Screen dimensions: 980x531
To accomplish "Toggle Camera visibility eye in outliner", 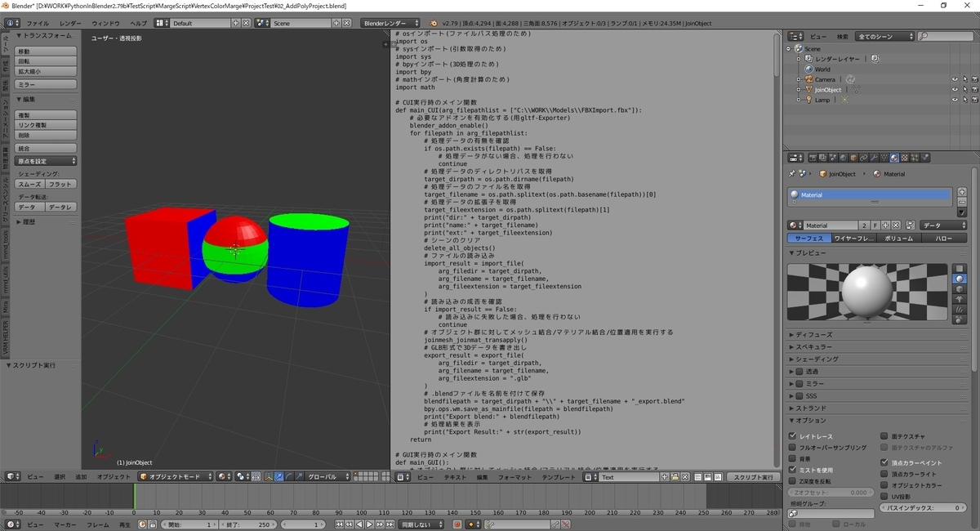I will [954, 79].
